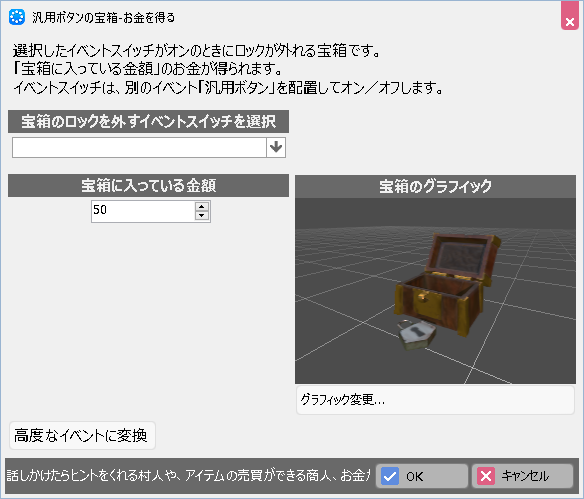The height and width of the screenshot is (499, 584).
Task: Click the キャンセル button
Action: 522,476
